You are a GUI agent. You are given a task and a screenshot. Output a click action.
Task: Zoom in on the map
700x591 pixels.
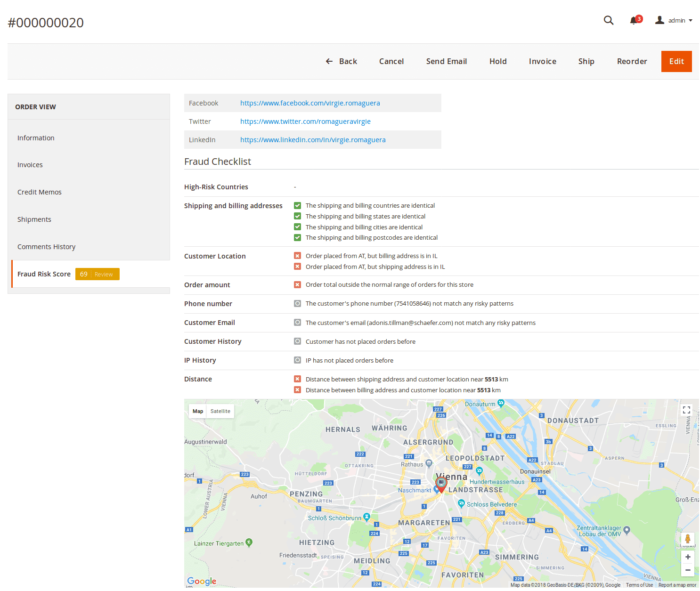pos(688,557)
